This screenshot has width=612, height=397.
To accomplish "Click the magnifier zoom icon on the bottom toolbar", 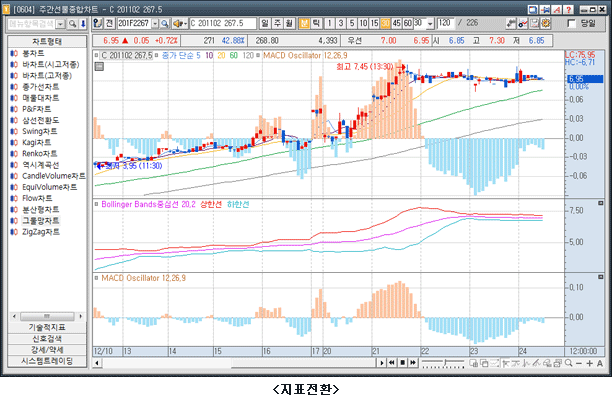I will 568,363.
